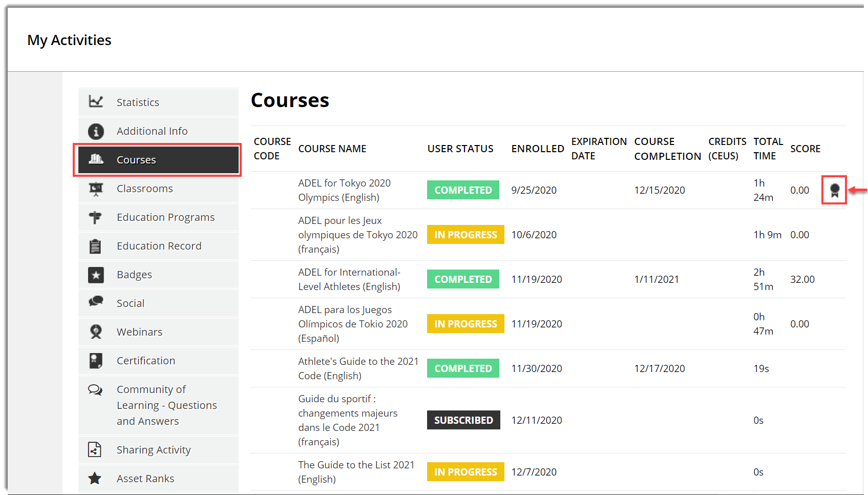Click the Courses books icon in sidebar

96,159
